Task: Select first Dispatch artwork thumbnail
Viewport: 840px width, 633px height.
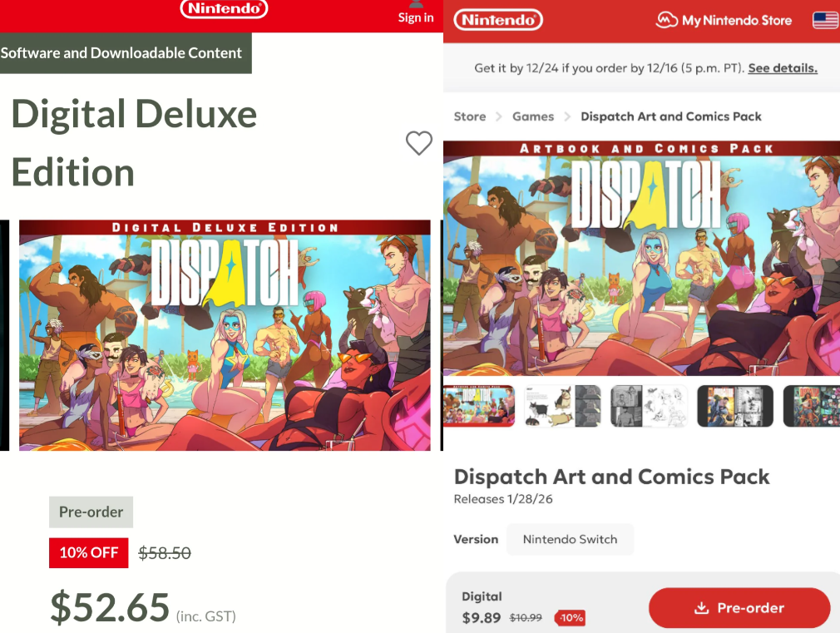Action: [x=479, y=406]
